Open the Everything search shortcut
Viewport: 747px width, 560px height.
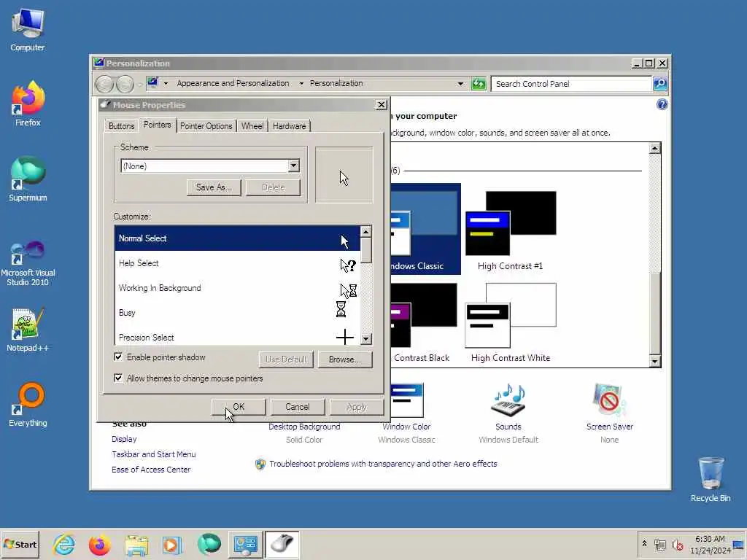[x=28, y=404]
